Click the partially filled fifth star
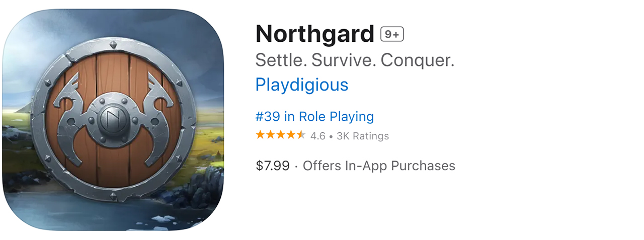The height and width of the screenshot is (240, 644). (x=301, y=135)
